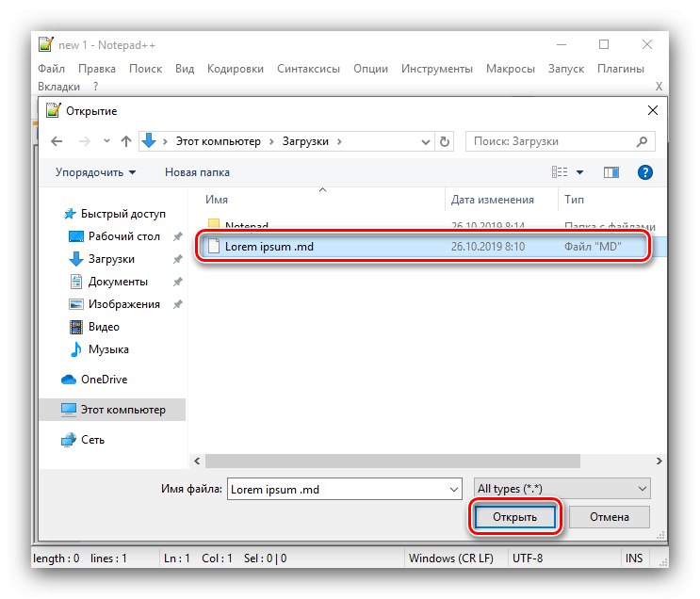Viewport: 700px width, 599px height.
Task: Open Вкладки menu in Notepad++
Action: [59, 87]
